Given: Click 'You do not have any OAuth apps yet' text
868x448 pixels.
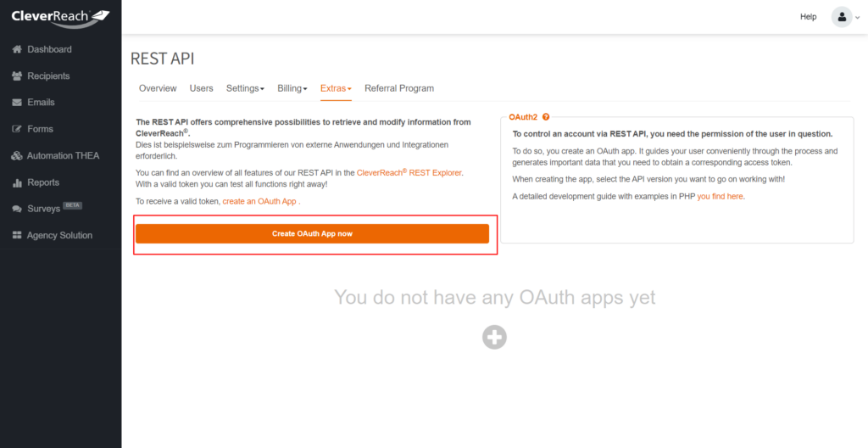Looking at the screenshot, I should point(495,297).
